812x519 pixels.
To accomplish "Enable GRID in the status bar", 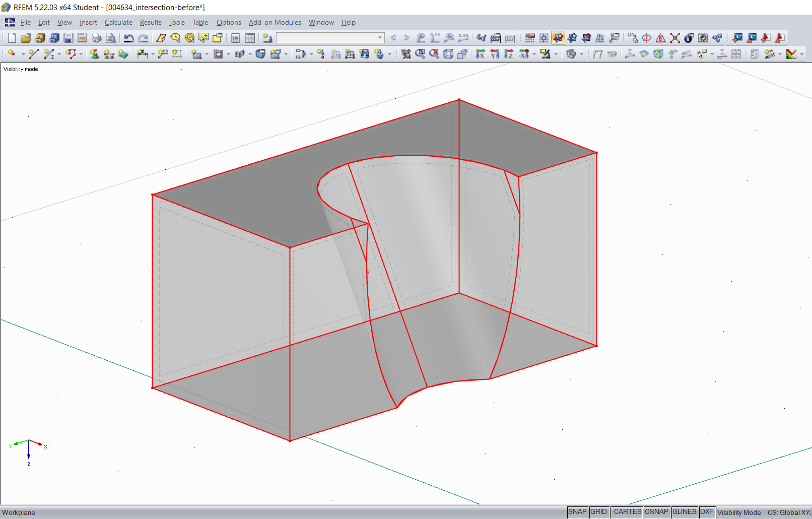I will pyautogui.click(x=598, y=512).
